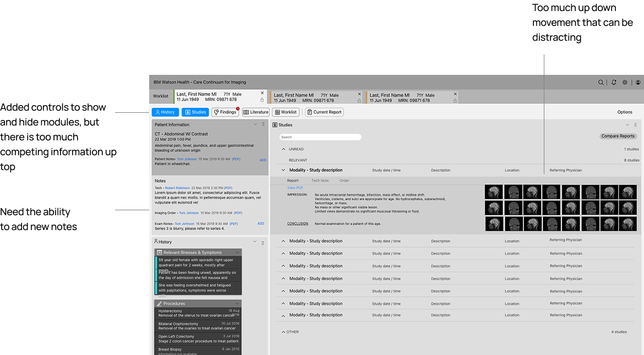Select the 'She was feeling overwhelmed' entry
The height and width of the screenshot is (355, 644).
tap(198, 288)
